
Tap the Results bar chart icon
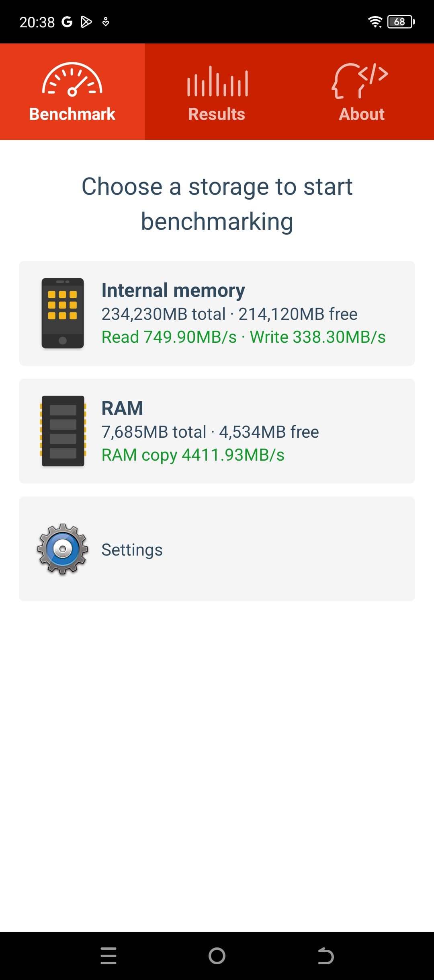pyautogui.click(x=217, y=82)
